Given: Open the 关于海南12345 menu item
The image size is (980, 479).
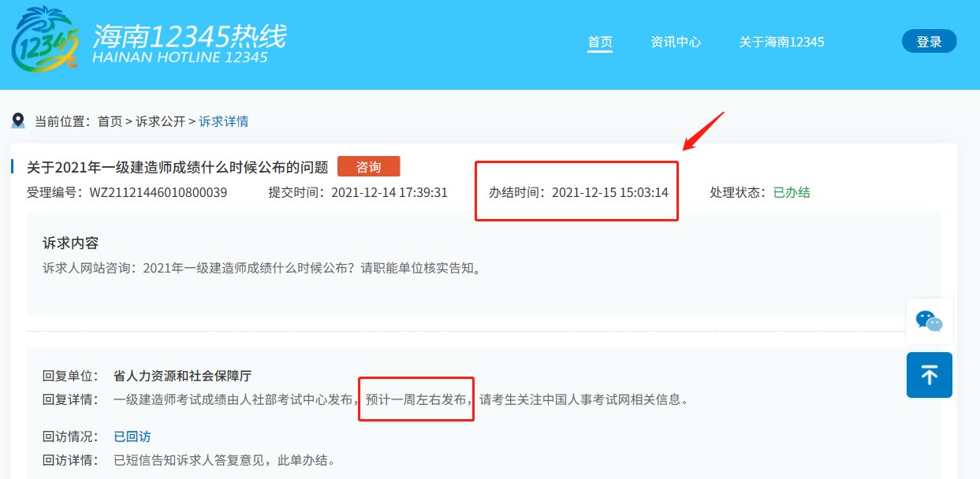Looking at the screenshot, I should pyautogui.click(x=781, y=42).
